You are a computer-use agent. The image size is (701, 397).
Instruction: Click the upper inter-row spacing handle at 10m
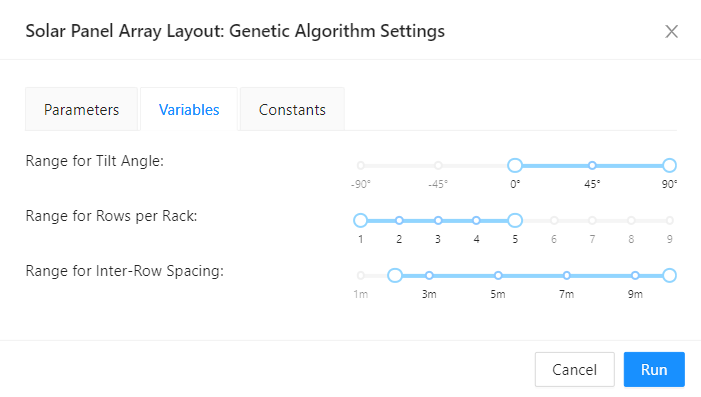coord(669,275)
